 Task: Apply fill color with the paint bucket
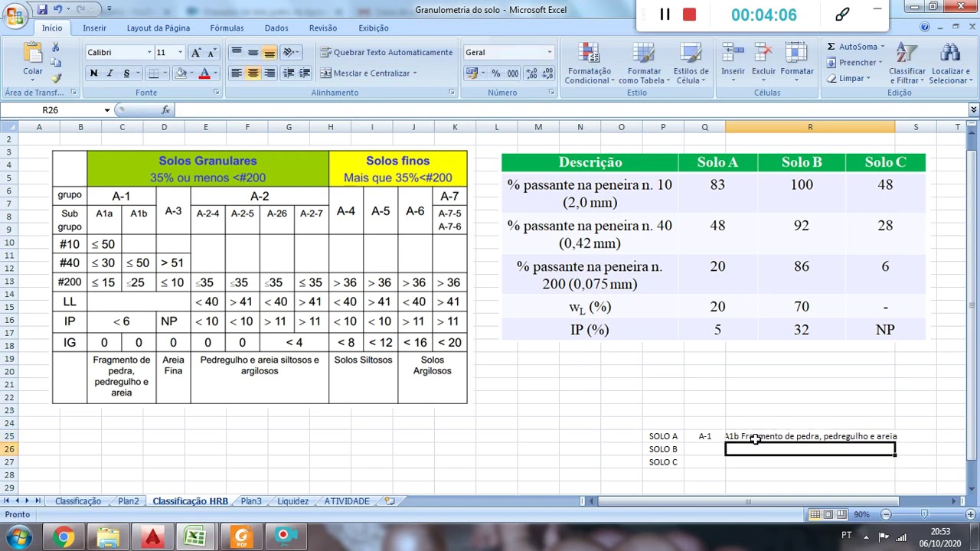pos(181,73)
